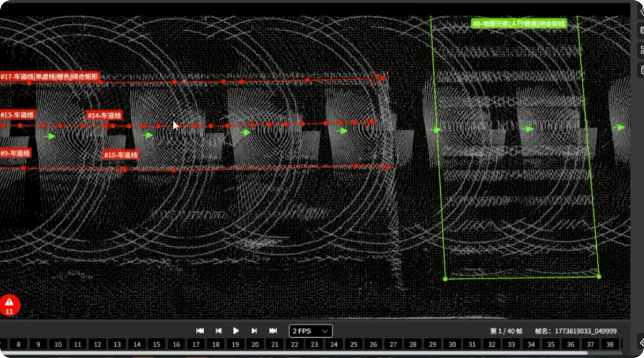Go to frame 31 on the timeline
The image size is (644, 358).
472,344
